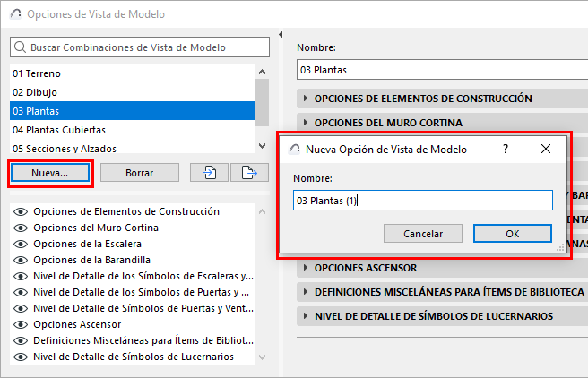Expand Nivel de Detalle de Símbolos de Lucernarios

pos(306,316)
